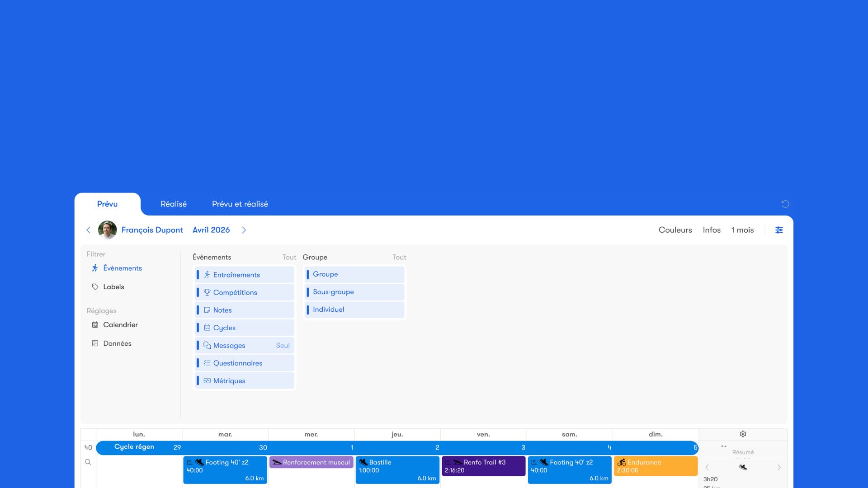The image size is (868, 488).
Task: Toggle the Sous-groupe filter
Action: click(354, 292)
